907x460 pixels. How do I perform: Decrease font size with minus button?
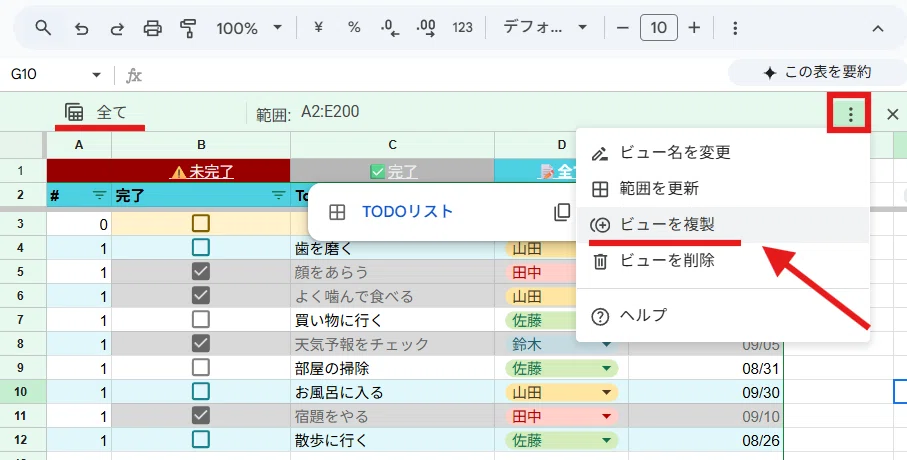[622, 28]
